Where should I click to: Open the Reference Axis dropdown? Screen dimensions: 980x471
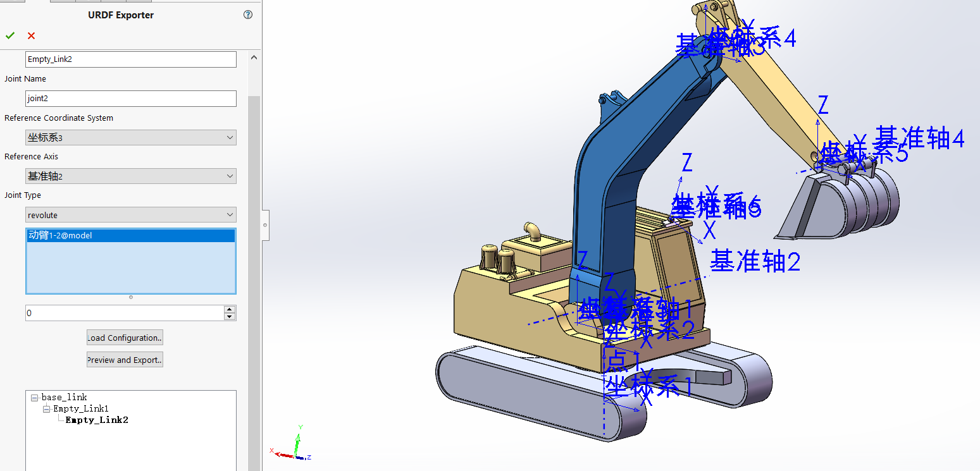(x=131, y=176)
